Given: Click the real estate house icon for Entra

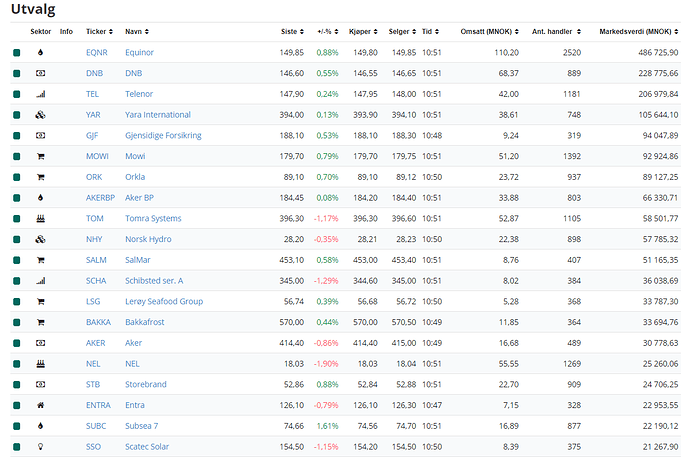Looking at the screenshot, I should 41,405.
